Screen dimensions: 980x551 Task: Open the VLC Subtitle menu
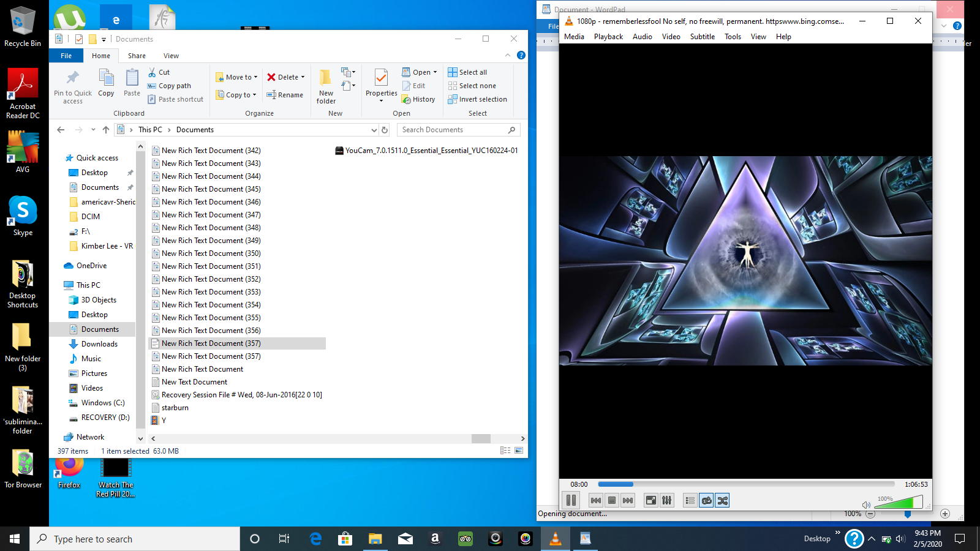(x=703, y=37)
